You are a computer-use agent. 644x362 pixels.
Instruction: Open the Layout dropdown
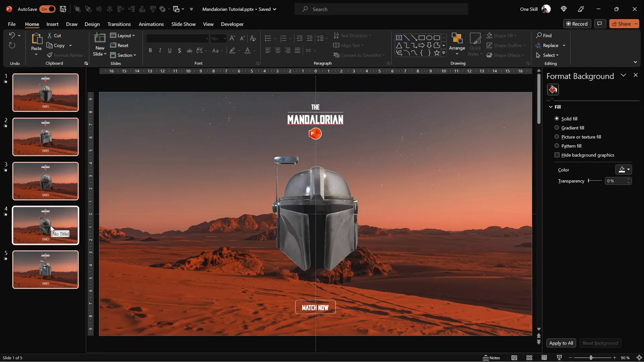(122, 36)
